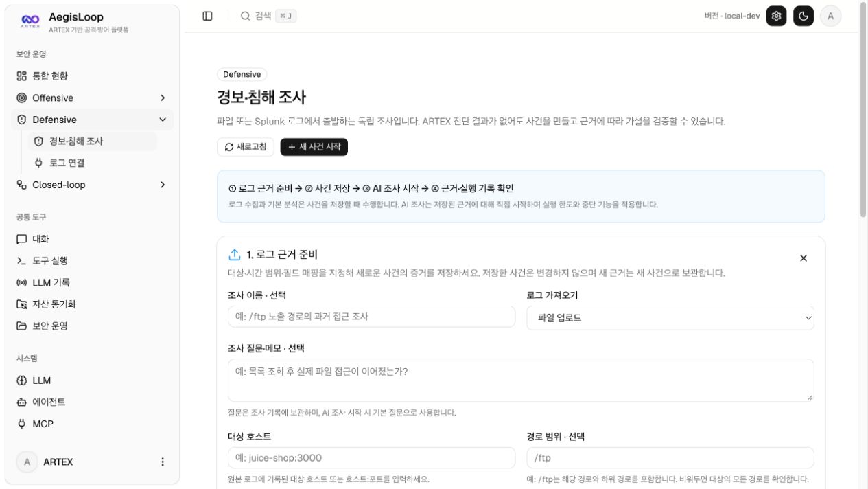The height and width of the screenshot is (489, 868).
Task: Click the 검색 search box
Action: click(268, 16)
